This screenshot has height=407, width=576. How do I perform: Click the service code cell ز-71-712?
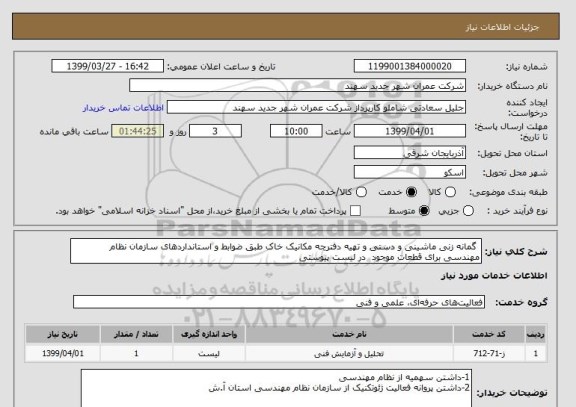click(x=489, y=354)
